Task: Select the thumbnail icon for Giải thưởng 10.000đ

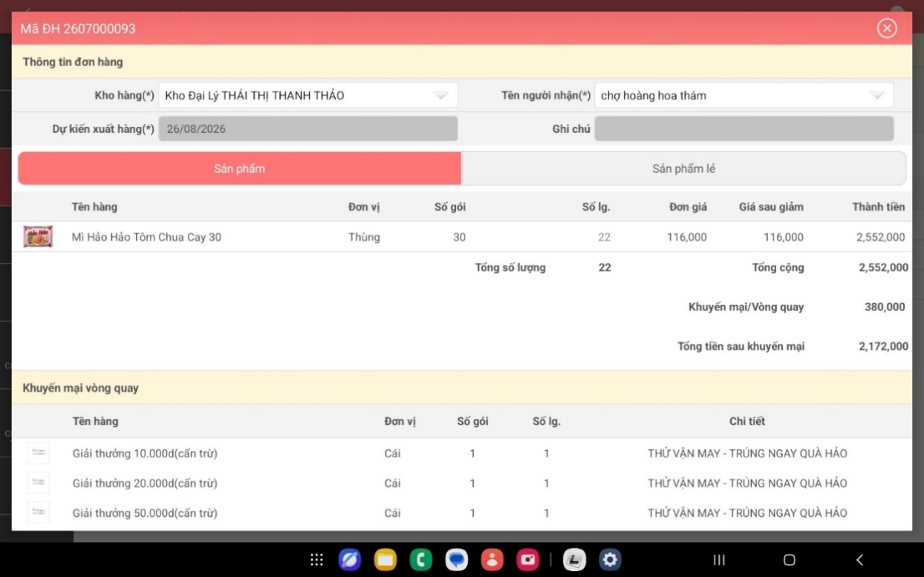Action: [38, 453]
